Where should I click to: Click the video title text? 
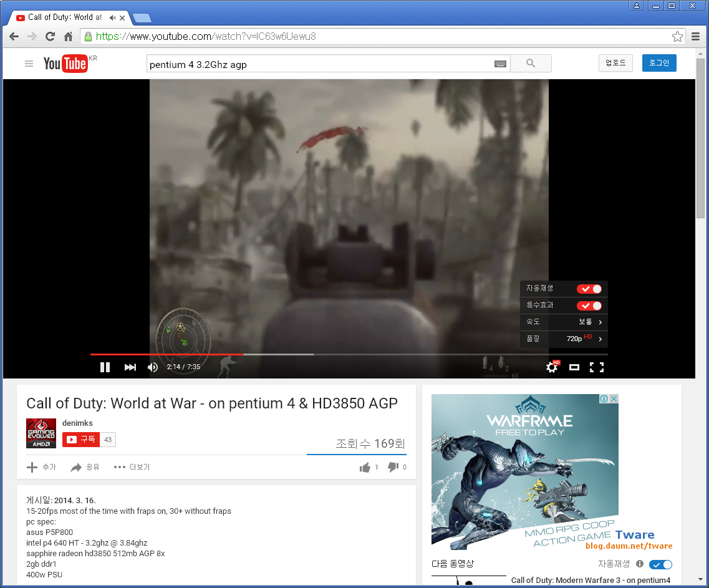pyautogui.click(x=212, y=403)
